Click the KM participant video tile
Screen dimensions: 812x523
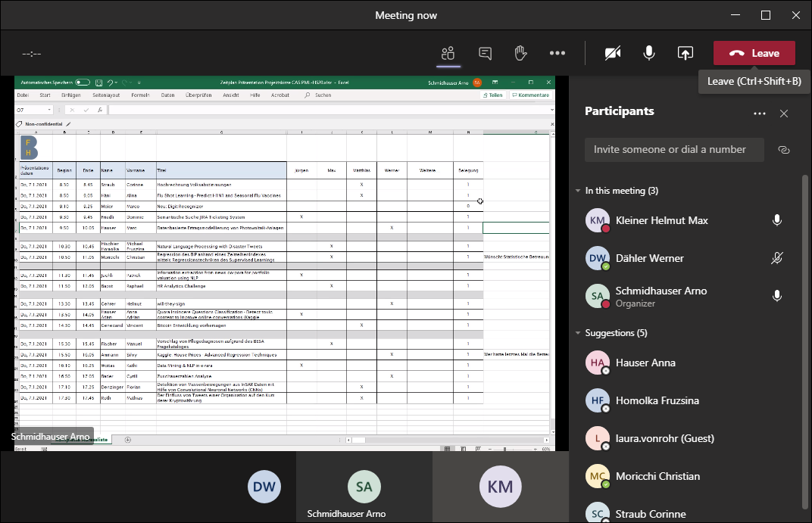(x=501, y=487)
